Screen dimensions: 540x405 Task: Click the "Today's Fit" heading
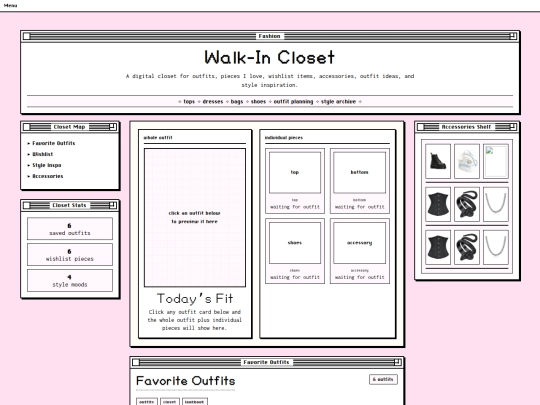click(x=195, y=299)
